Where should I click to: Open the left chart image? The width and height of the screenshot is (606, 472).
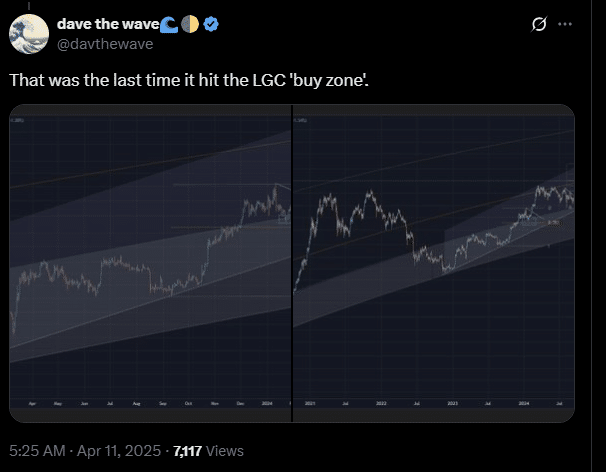pos(150,263)
